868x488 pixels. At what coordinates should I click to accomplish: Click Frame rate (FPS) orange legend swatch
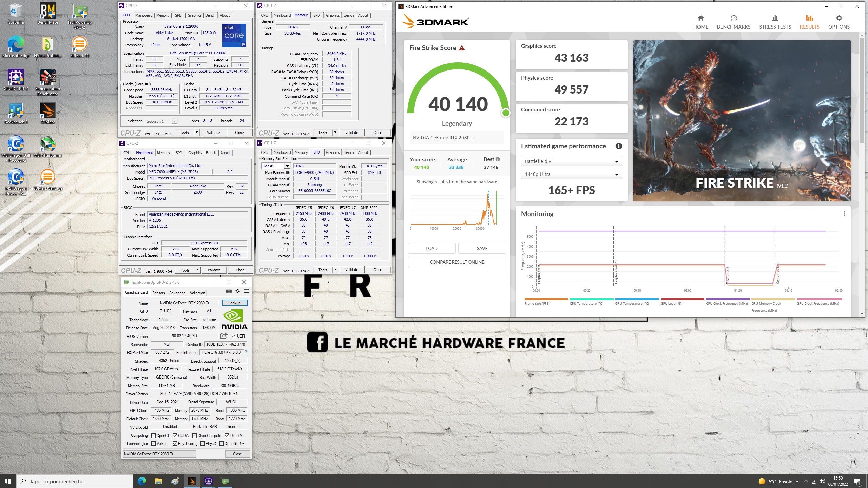(546, 299)
